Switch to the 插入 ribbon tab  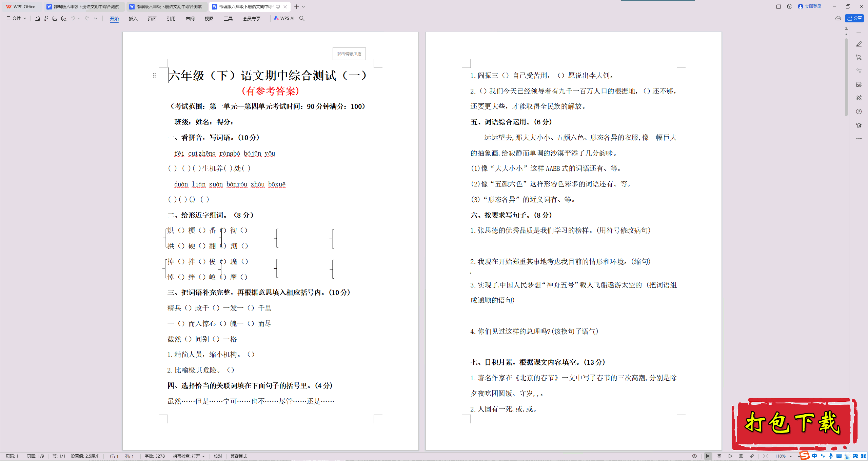point(133,19)
